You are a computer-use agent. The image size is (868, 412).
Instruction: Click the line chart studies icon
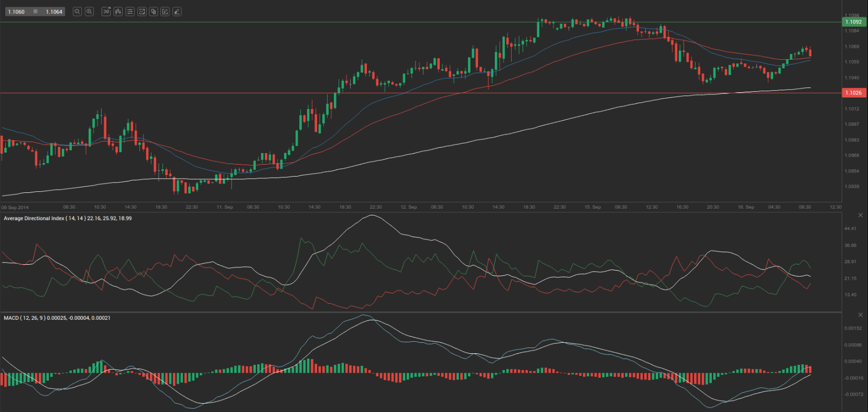point(142,12)
